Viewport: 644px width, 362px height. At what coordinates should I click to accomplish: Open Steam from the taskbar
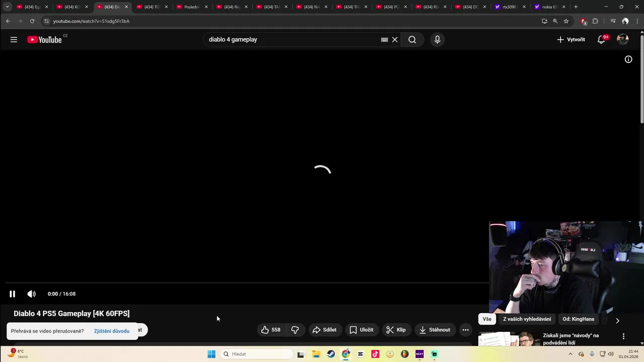pyautogui.click(x=331, y=354)
